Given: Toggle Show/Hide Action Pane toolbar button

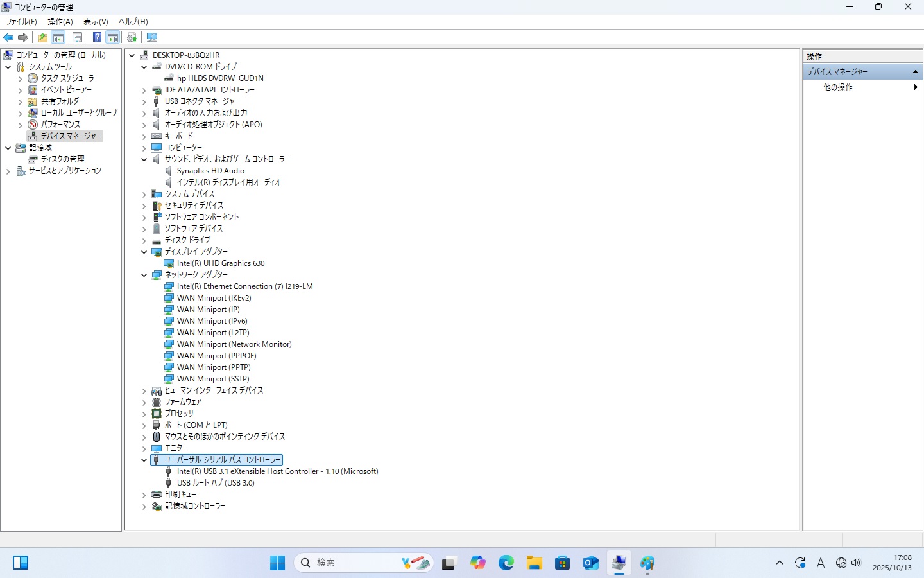Looking at the screenshot, I should pyautogui.click(x=113, y=38).
